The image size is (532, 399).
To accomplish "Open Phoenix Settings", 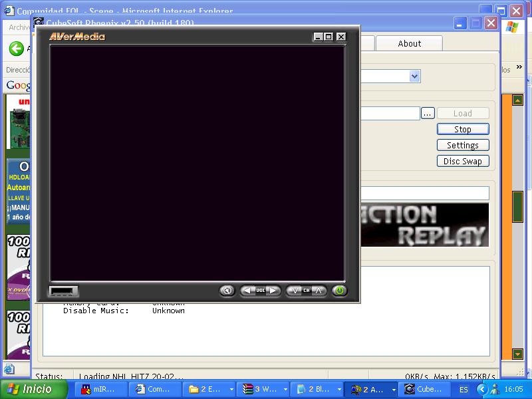I will [463, 145].
